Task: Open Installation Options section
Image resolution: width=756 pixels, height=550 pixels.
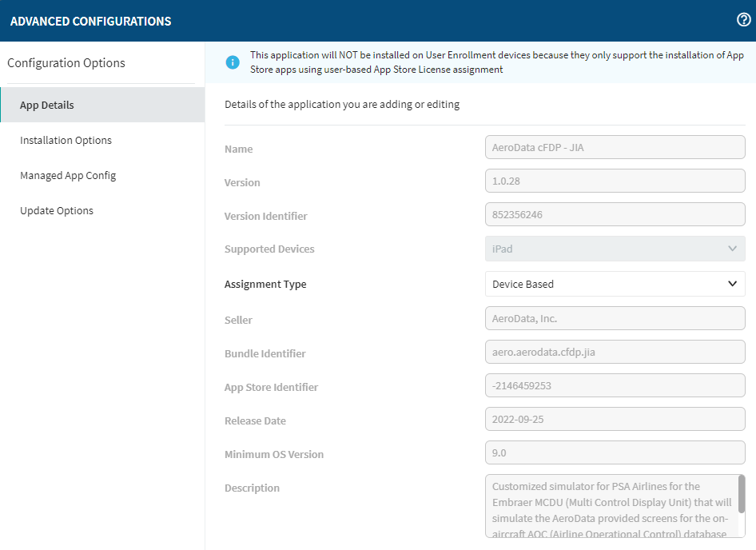Action: coord(66,140)
